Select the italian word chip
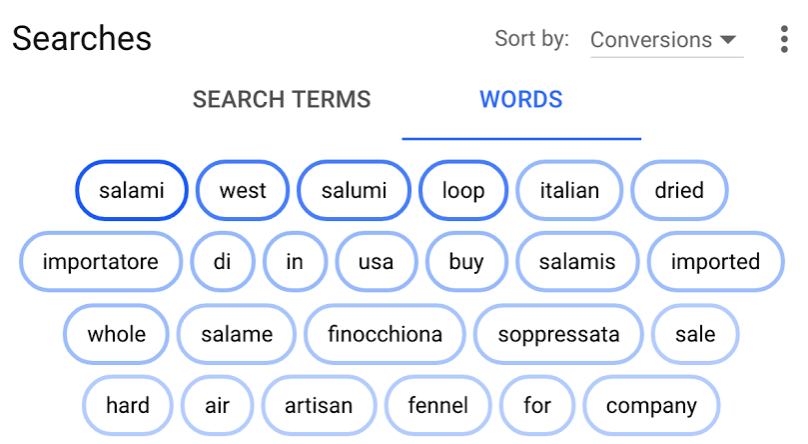This screenshot has width=808, height=444. tap(569, 191)
